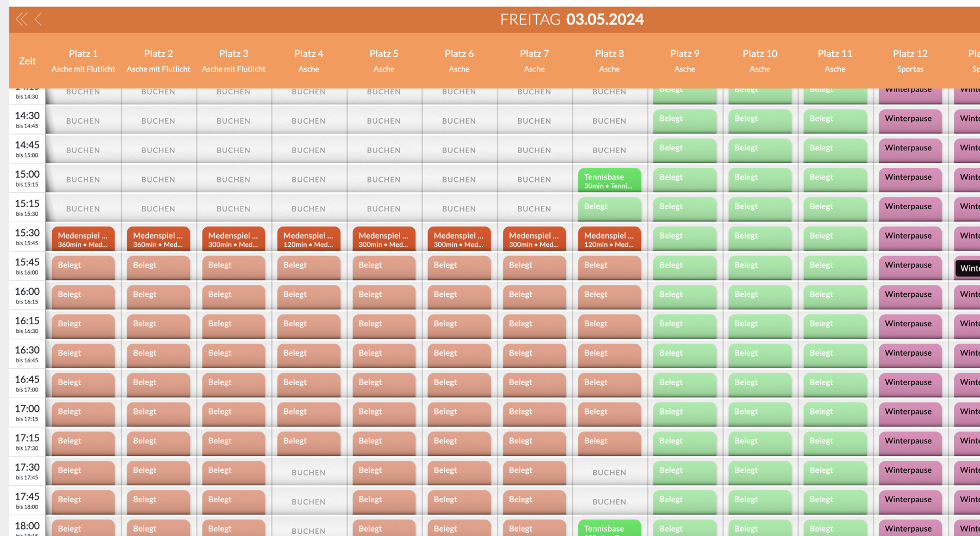
Task: Select the Platz 9 column header
Action: [684, 60]
